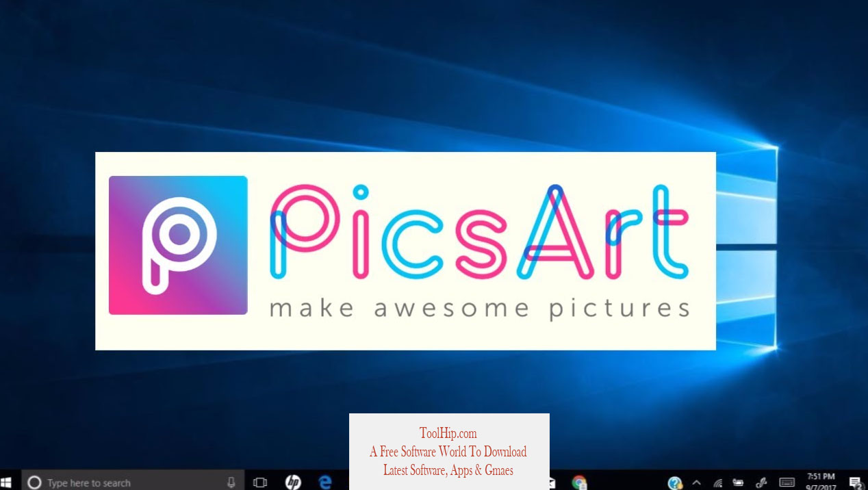Activate the microphone voice search icon
This screenshot has width=868, height=490.
pos(231,482)
